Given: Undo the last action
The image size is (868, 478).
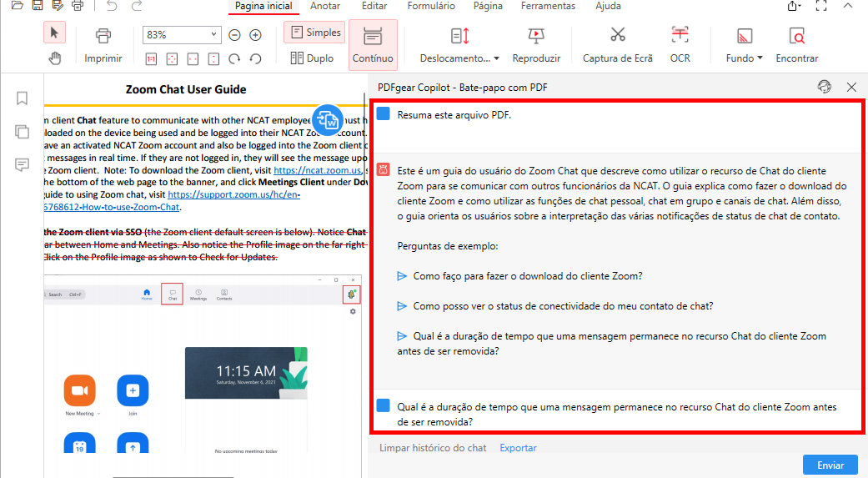Looking at the screenshot, I should [x=111, y=6].
